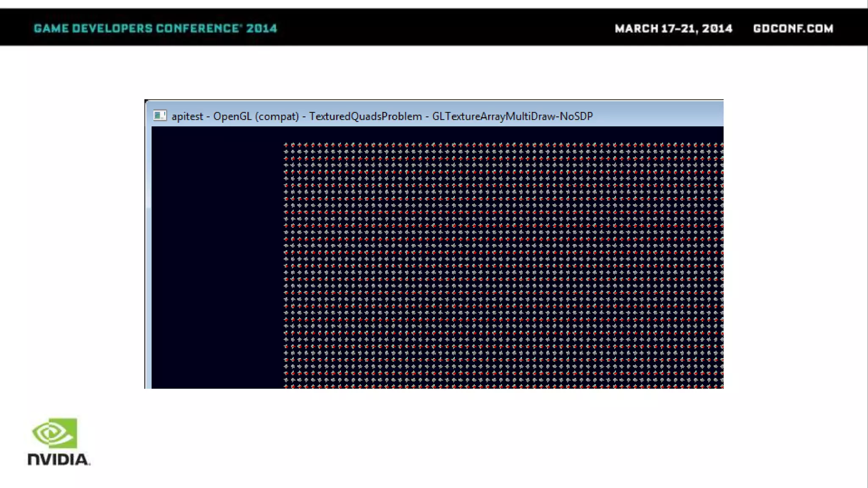
Task: Click the 2014 text in conference heading
Action: (x=262, y=28)
